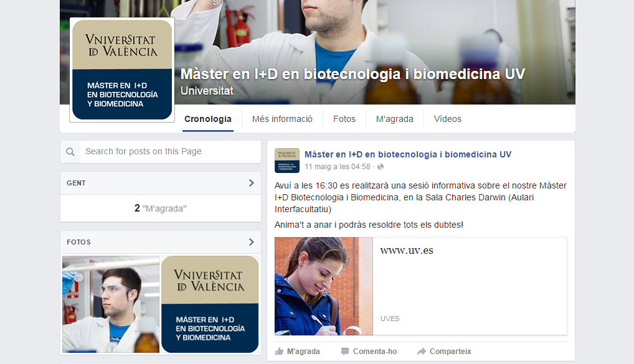634x364 pixels.
Task: Open the Vídeos tab
Action: [x=448, y=119]
